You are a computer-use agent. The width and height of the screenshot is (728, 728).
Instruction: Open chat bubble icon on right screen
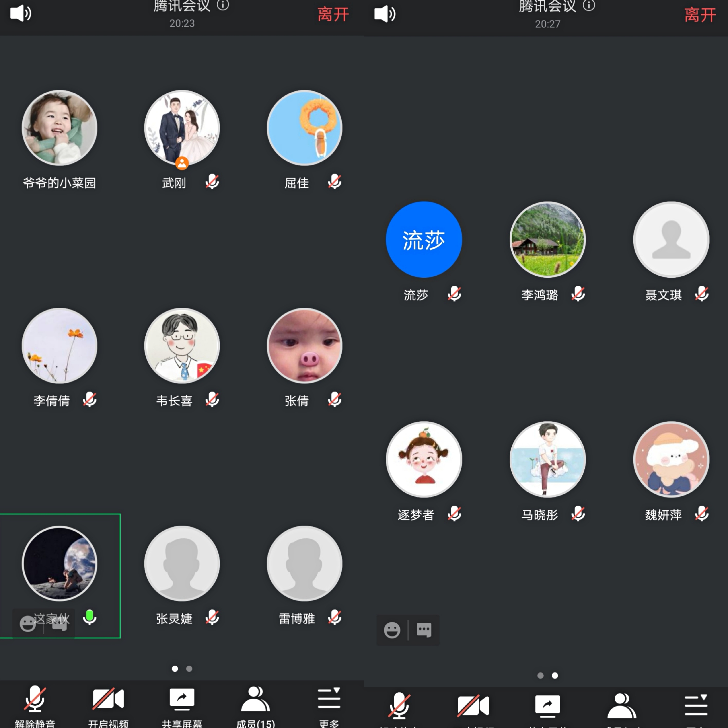[424, 630]
